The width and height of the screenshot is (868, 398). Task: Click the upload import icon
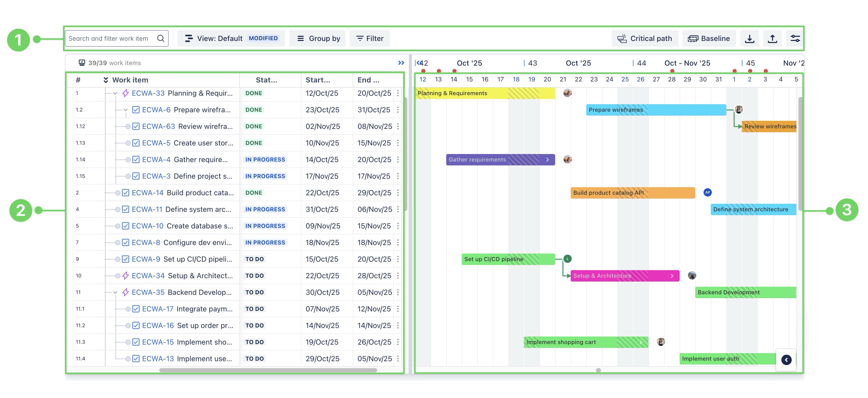click(x=772, y=38)
